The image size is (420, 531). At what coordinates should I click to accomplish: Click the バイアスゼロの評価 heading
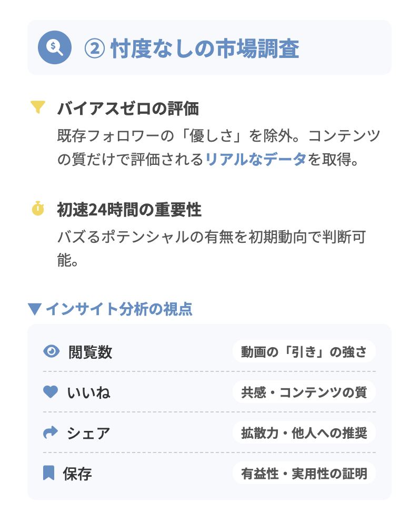click(x=128, y=109)
